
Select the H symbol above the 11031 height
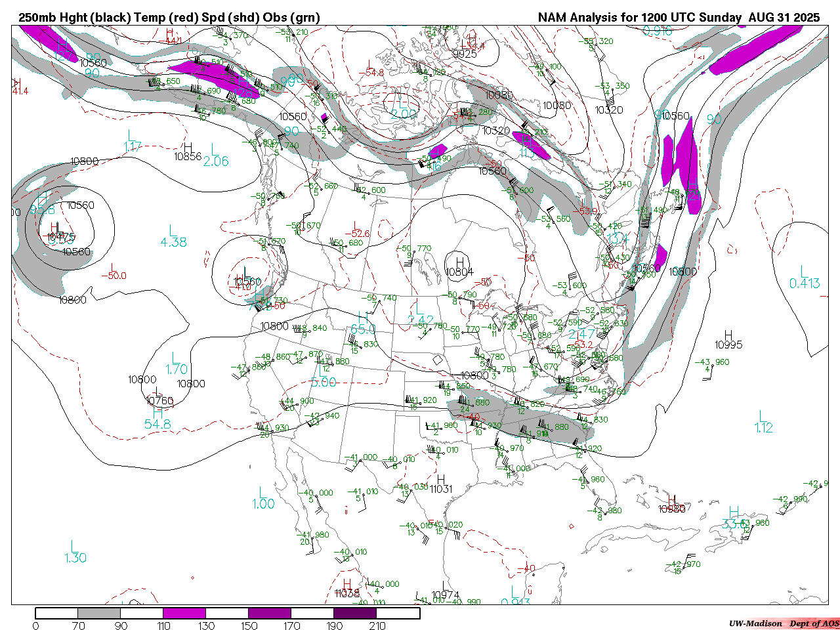coord(441,480)
